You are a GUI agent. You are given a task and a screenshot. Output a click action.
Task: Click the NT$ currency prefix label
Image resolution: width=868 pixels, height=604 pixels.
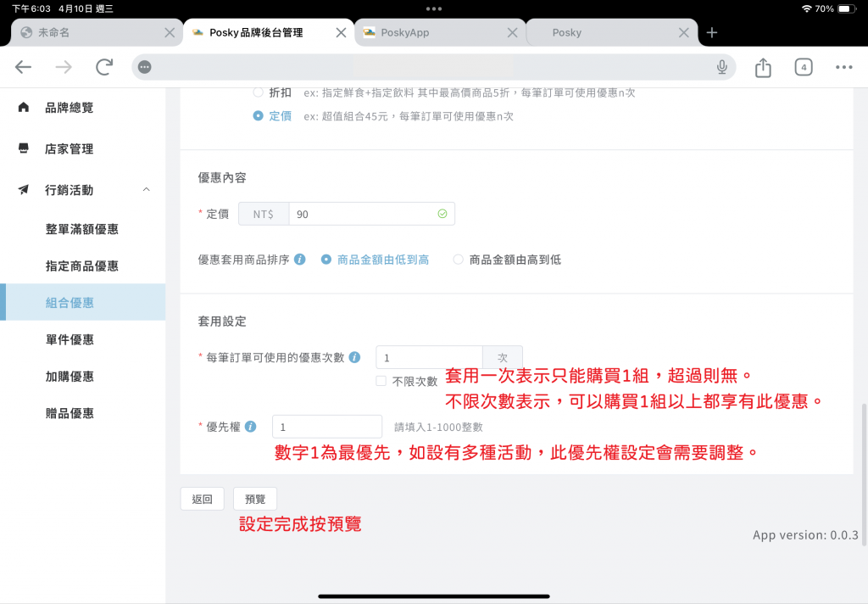click(264, 214)
